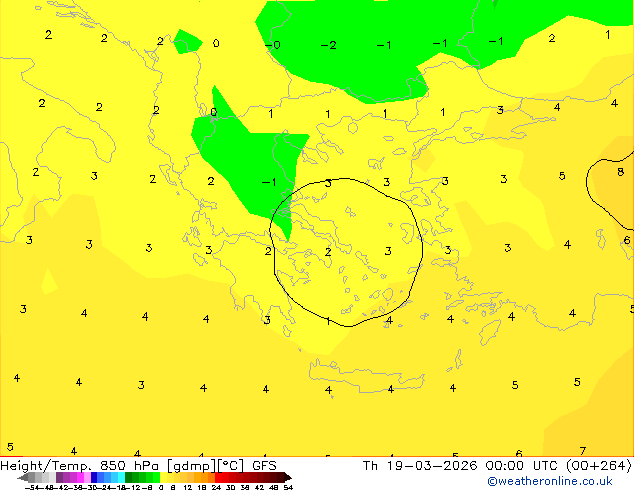634x490 pixels.
Task: Click the temperature color scale bar
Action: tap(154, 477)
